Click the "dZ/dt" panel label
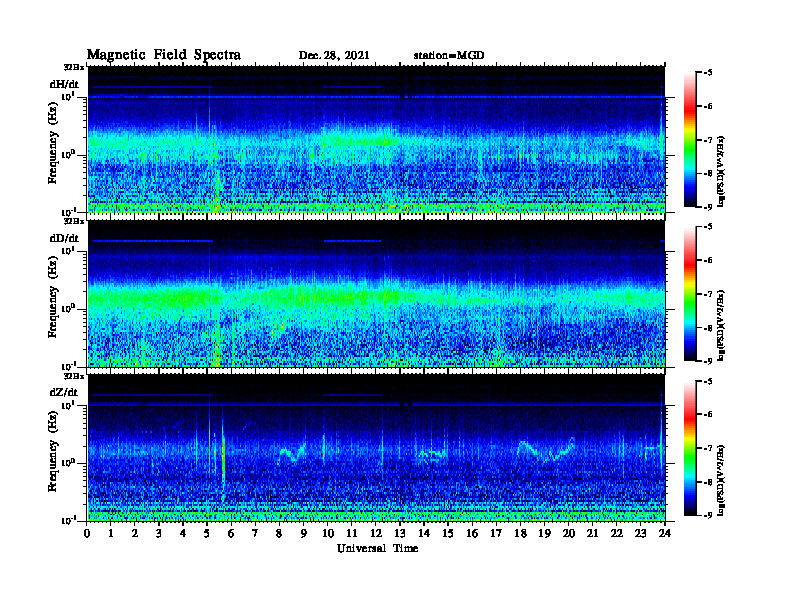Screen dimensions: 792x612 coord(64,392)
